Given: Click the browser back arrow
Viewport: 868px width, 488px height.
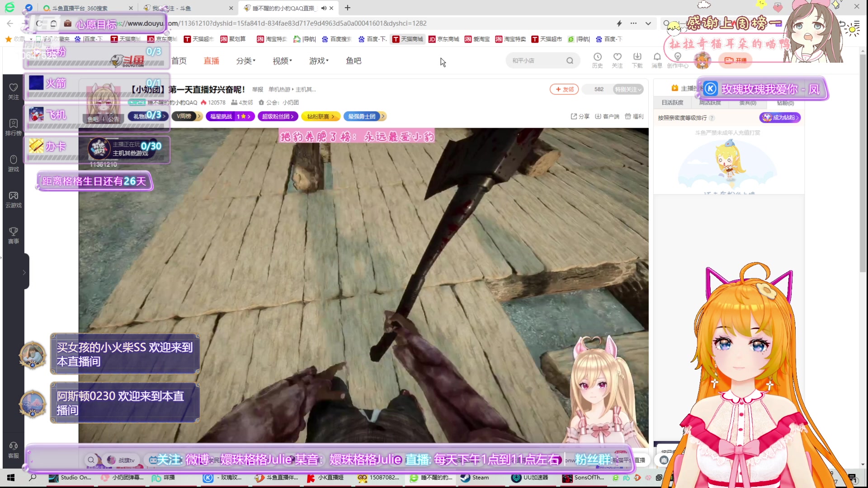Looking at the screenshot, I should pos(10,23).
